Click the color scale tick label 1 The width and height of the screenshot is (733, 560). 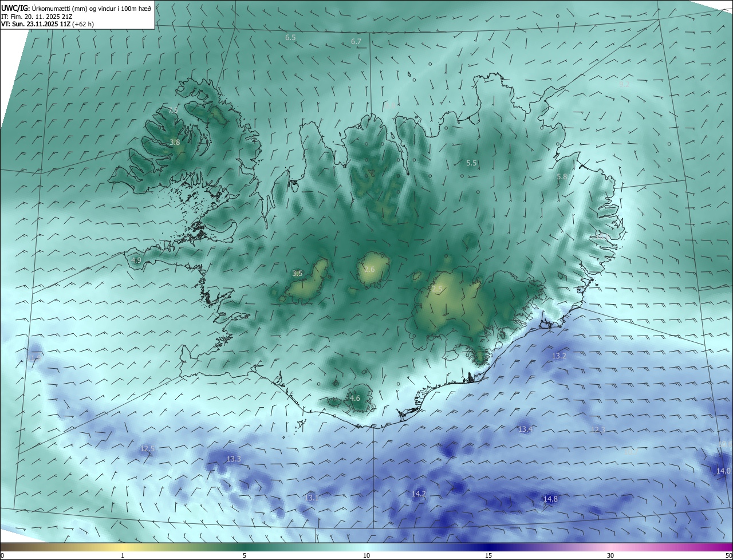point(123,555)
